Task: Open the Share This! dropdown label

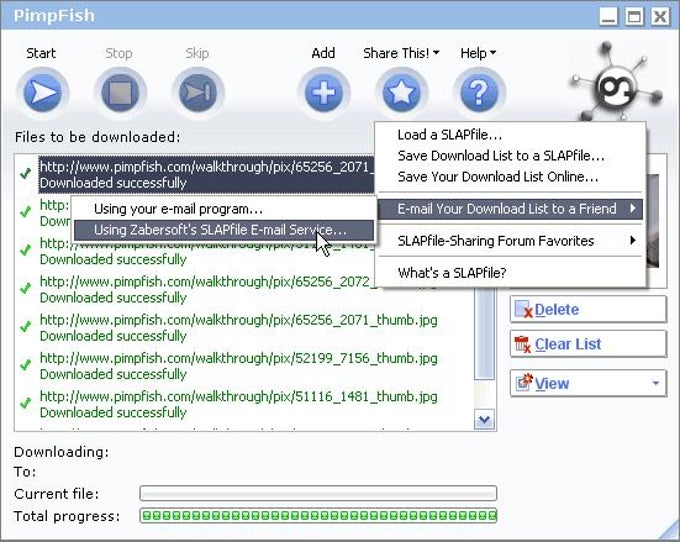Action: coord(401,53)
